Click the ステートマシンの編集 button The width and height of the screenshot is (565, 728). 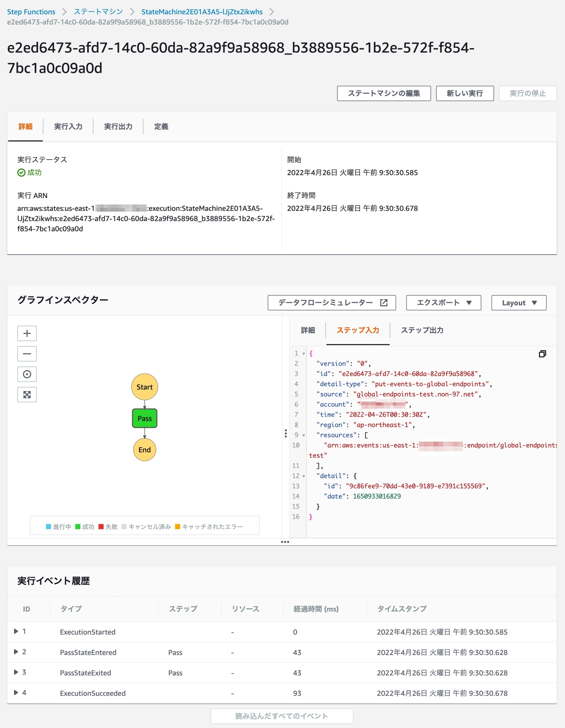[384, 93]
